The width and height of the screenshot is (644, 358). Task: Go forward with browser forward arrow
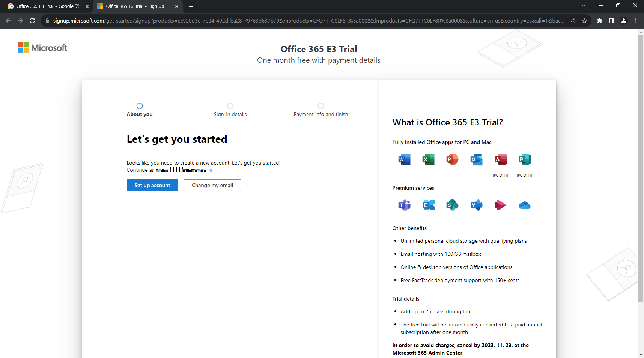pyautogui.click(x=20, y=21)
